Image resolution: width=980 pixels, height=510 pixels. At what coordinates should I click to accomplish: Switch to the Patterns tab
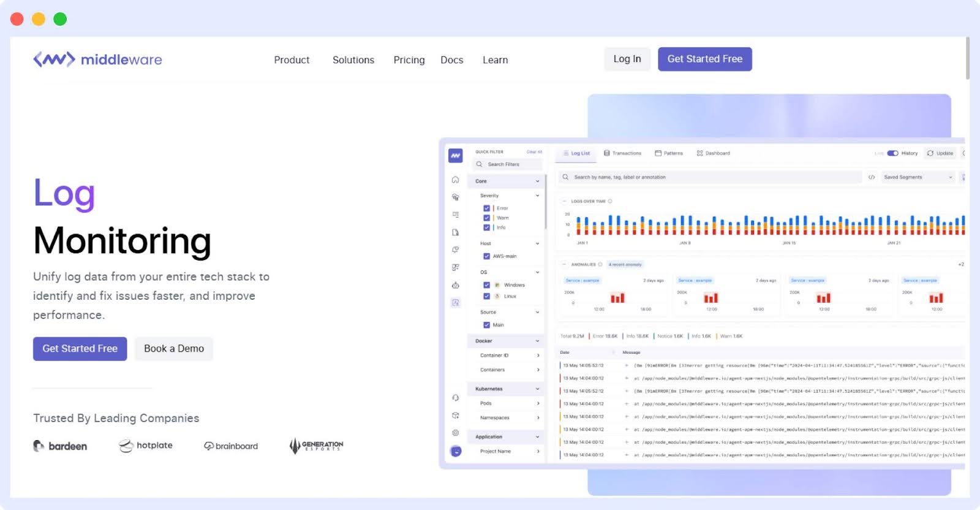[x=669, y=153]
